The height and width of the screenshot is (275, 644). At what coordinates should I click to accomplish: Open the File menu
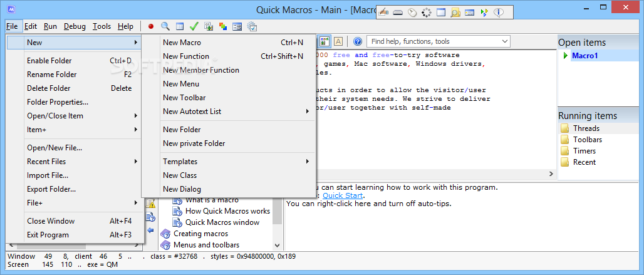[12, 26]
